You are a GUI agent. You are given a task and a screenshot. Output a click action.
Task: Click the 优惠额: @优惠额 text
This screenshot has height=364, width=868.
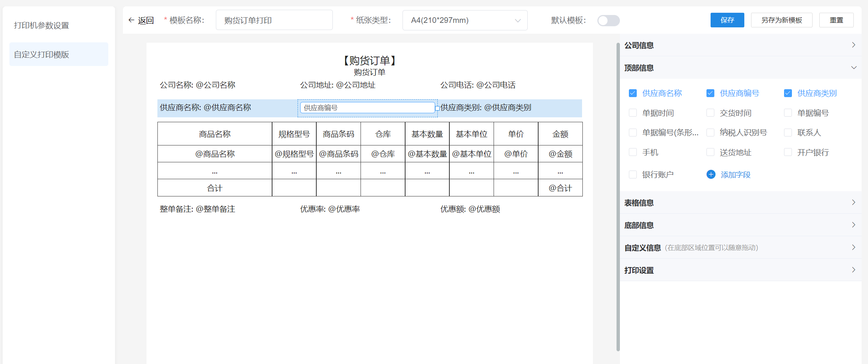(470, 209)
